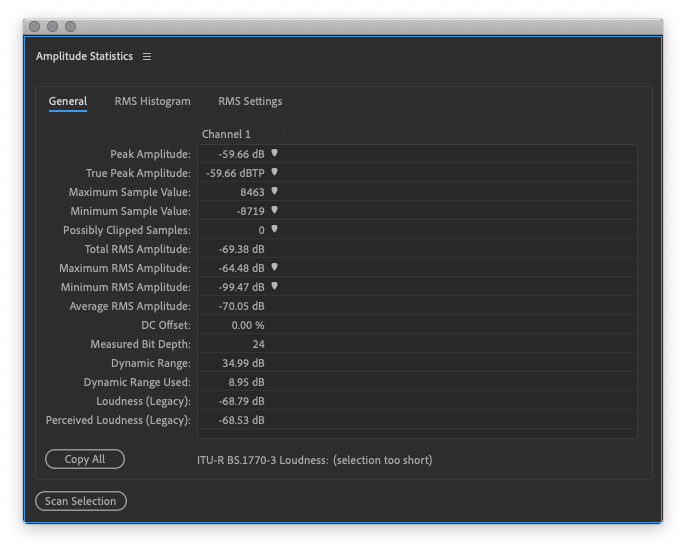The image size is (686, 551).
Task: Switch to the RMS Histogram tab
Action: tap(152, 101)
